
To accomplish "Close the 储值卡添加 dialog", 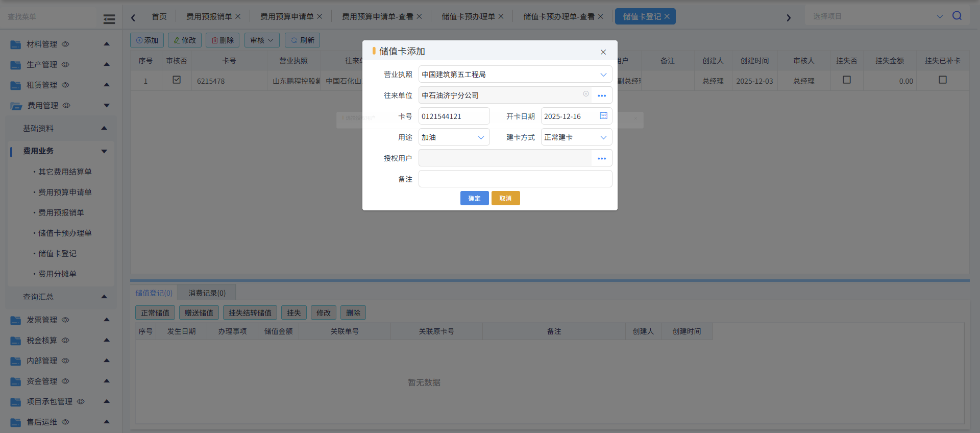I will tap(603, 52).
